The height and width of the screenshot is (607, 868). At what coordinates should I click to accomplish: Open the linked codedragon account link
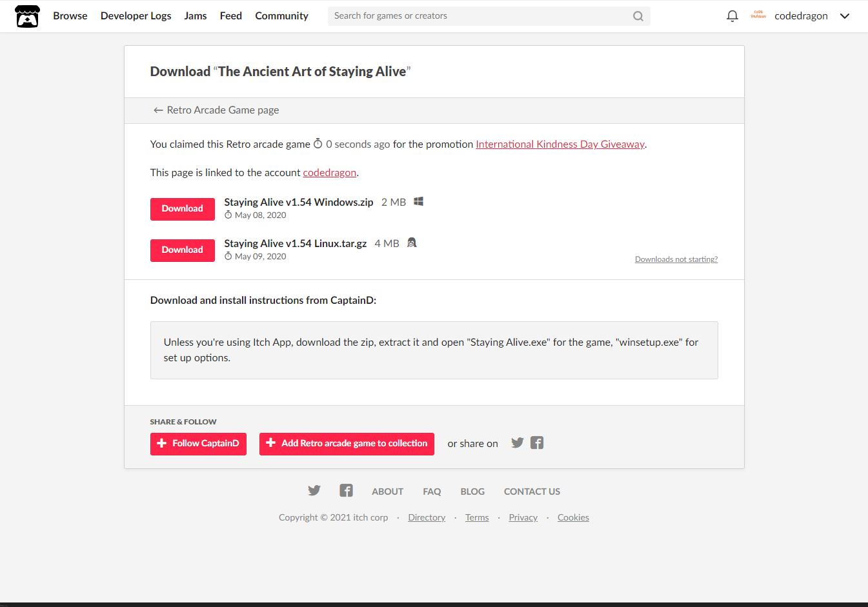330,172
